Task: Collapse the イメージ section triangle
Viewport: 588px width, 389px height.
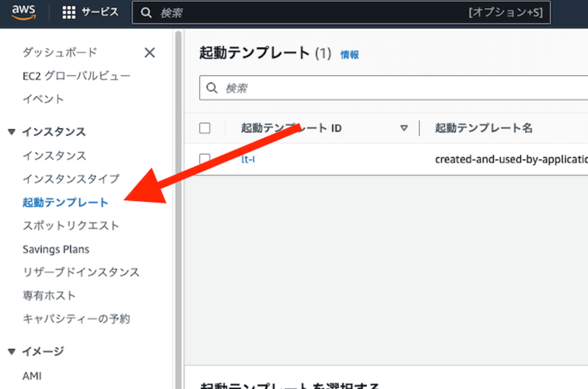Action: (11, 351)
